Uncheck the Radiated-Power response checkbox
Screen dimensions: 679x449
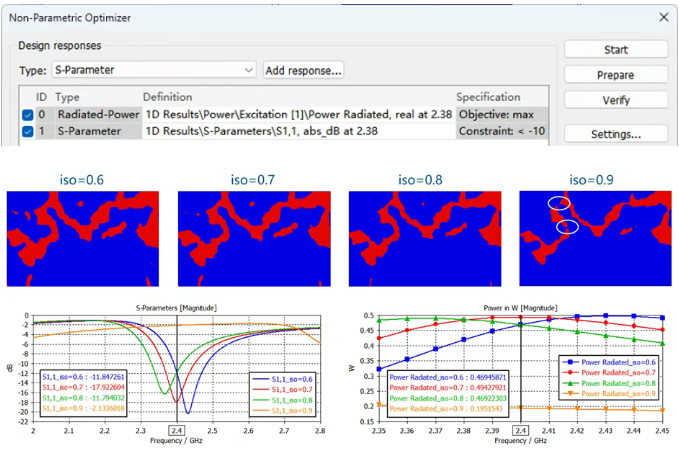pos(28,115)
